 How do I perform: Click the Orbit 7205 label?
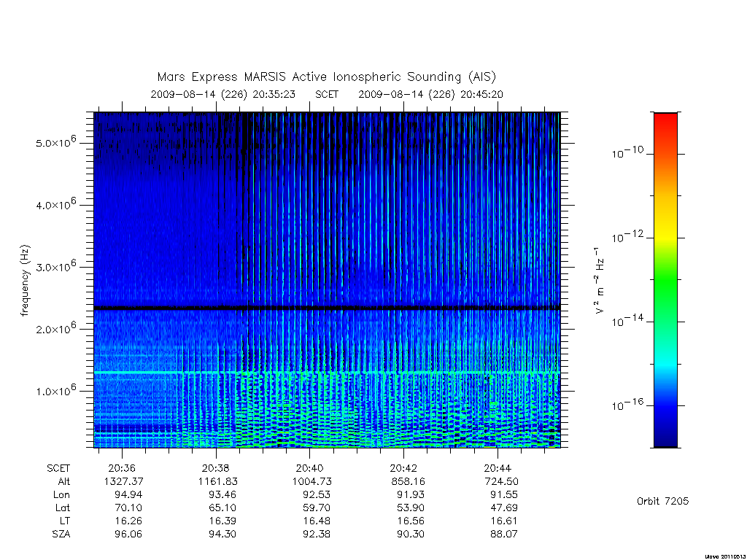click(662, 501)
